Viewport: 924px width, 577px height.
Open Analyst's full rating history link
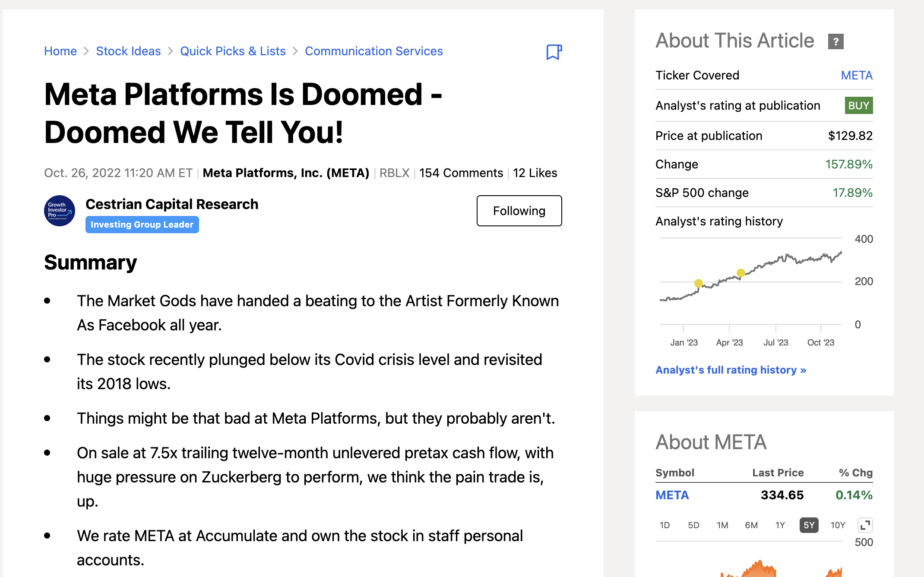(731, 370)
